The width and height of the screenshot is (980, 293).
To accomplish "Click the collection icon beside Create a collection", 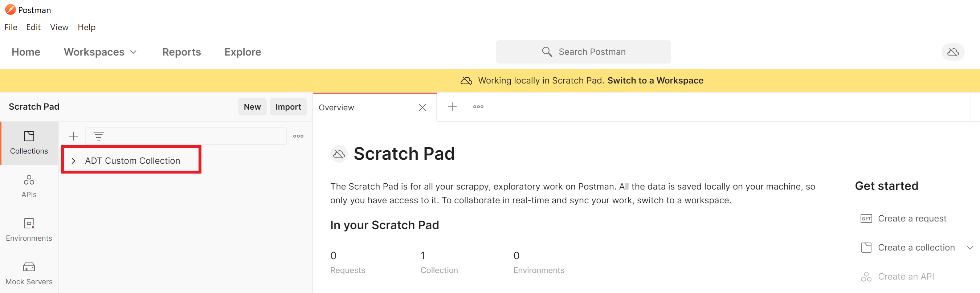I will 866,248.
